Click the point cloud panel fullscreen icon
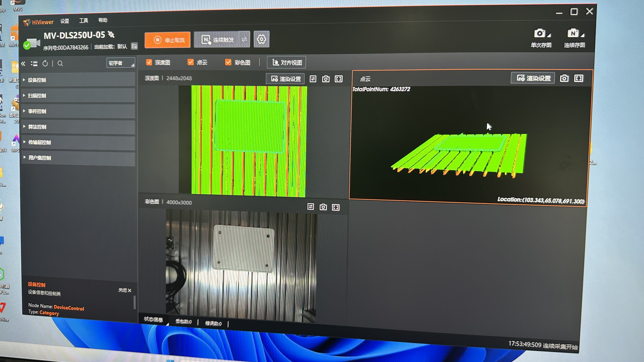Viewport: 644px width, 362px height. pos(579,78)
